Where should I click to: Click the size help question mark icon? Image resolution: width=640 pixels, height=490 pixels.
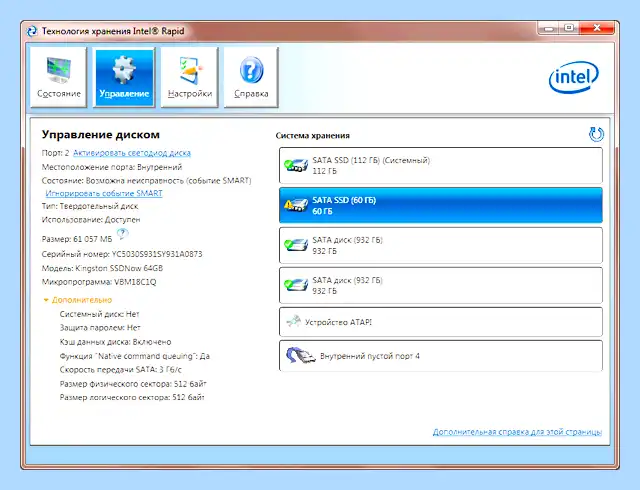(x=122, y=234)
